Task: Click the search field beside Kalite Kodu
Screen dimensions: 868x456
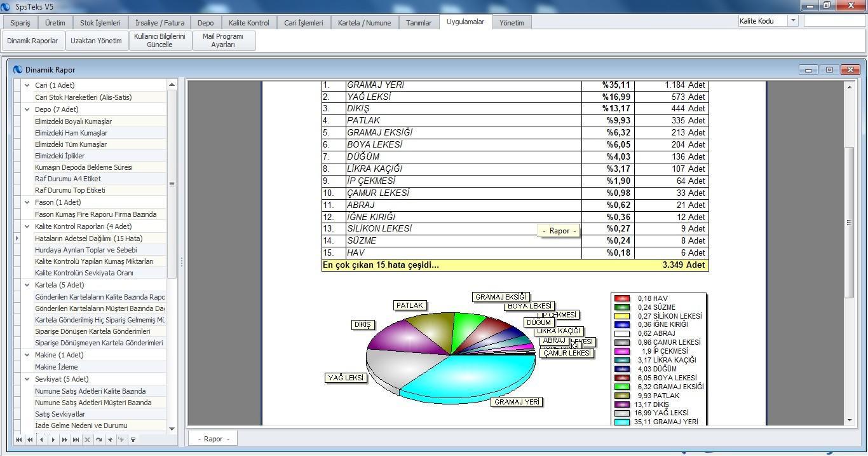Action: tap(834, 21)
